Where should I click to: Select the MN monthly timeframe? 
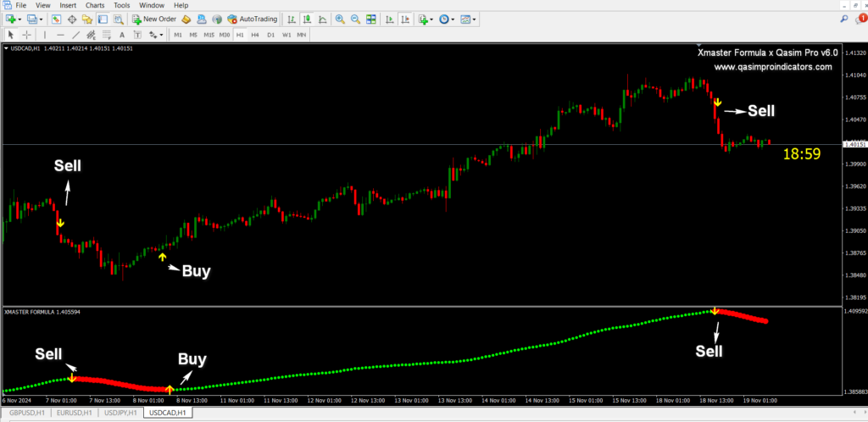(301, 35)
